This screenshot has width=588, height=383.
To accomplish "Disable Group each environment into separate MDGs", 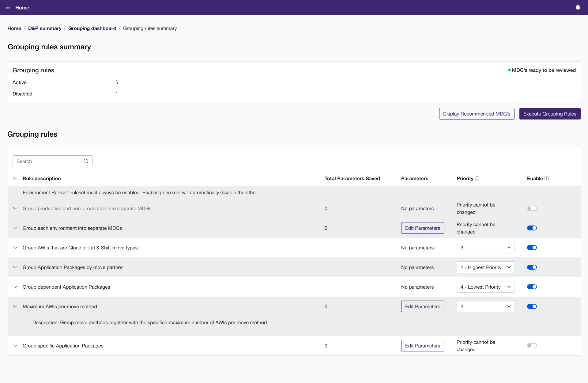I will pos(532,228).
